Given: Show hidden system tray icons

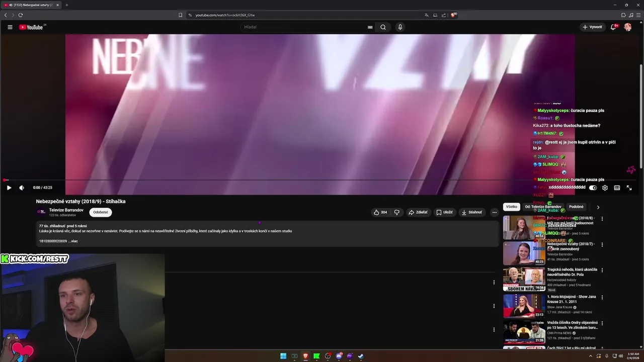Looking at the screenshot, I should [591, 356].
